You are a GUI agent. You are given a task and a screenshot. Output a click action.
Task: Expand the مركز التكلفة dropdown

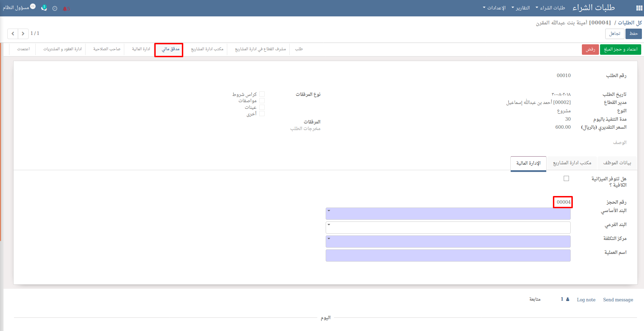click(448, 241)
